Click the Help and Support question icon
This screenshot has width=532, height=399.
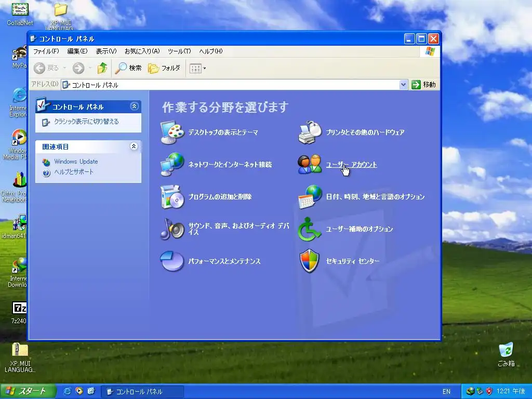click(46, 172)
